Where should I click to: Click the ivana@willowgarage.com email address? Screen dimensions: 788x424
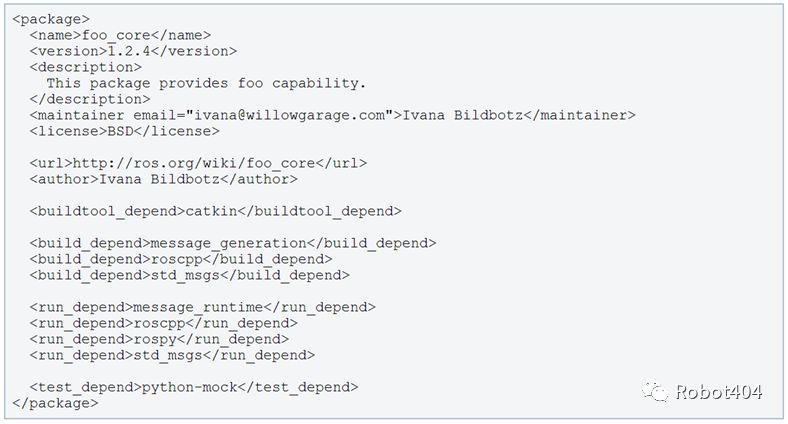point(290,115)
